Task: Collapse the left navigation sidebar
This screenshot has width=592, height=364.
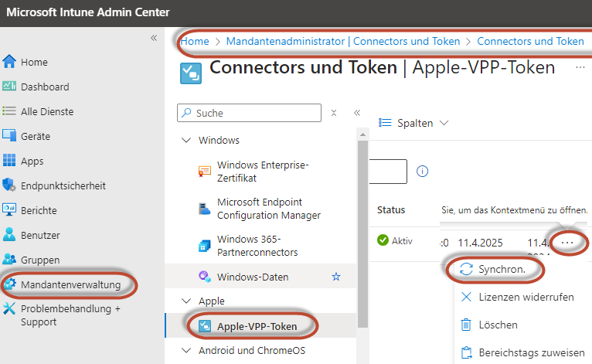Action: pyautogui.click(x=154, y=38)
